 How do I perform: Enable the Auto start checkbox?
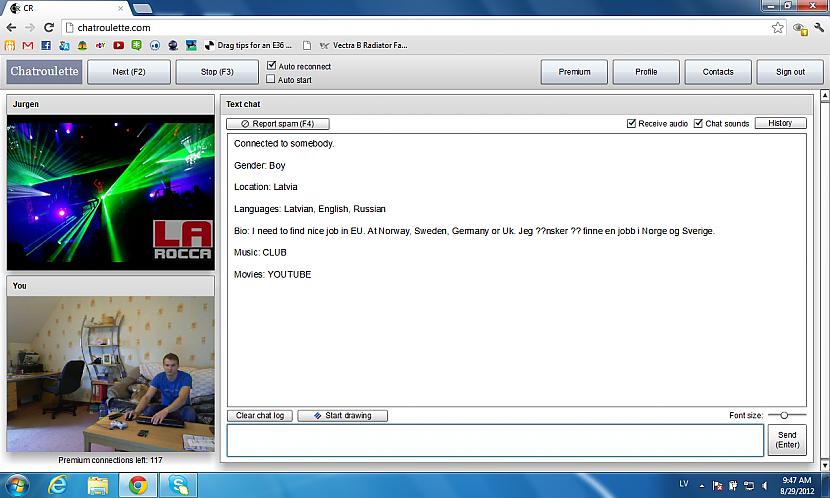point(270,79)
